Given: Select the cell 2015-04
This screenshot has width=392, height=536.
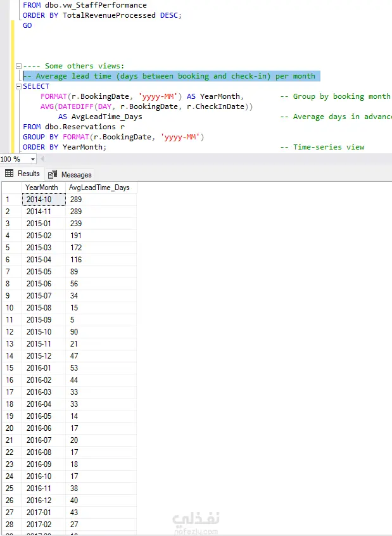Looking at the screenshot, I should click(44, 260).
